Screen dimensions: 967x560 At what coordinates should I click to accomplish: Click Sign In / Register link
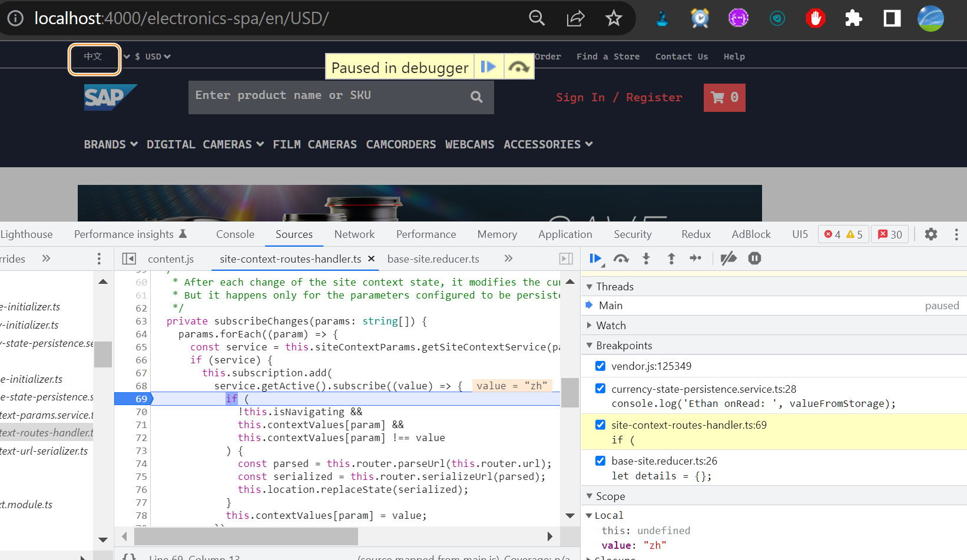(x=619, y=97)
